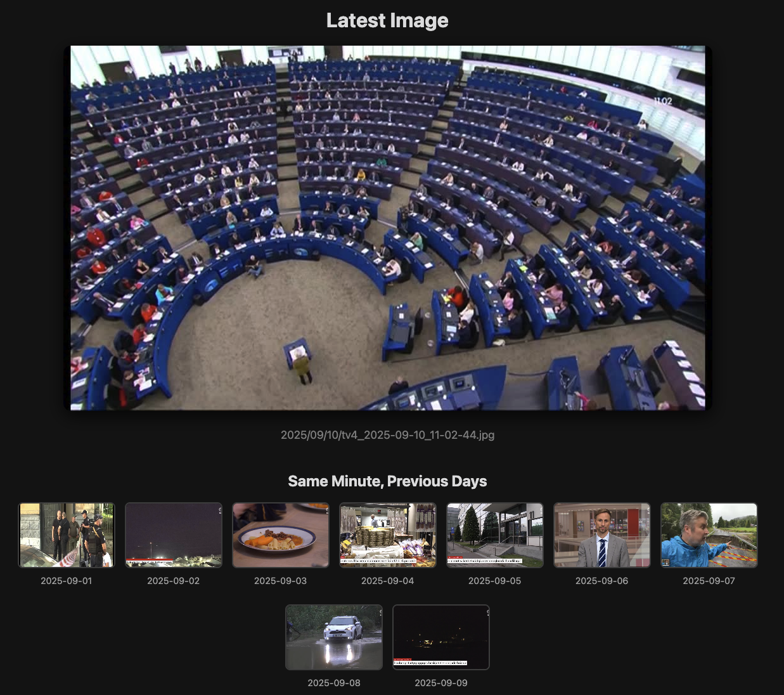Click the 2025-09-03 date label
This screenshot has height=695, width=784.
point(281,581)
